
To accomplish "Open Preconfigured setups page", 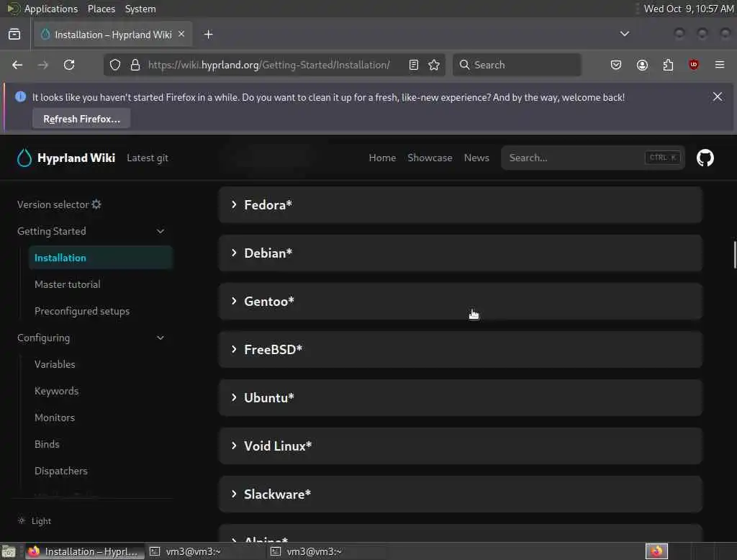I will coord(82,311).
